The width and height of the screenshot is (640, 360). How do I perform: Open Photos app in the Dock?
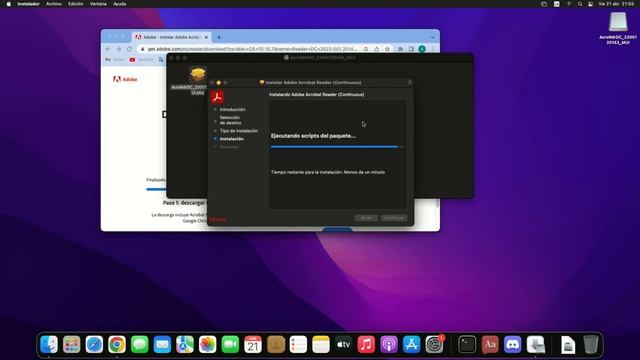pos(207,345)
